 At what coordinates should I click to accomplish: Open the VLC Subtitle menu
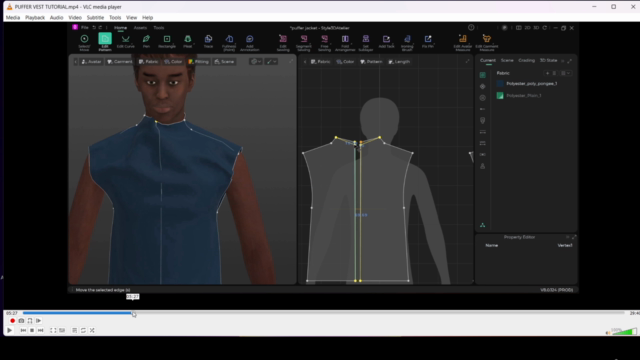tap(95, 18)
